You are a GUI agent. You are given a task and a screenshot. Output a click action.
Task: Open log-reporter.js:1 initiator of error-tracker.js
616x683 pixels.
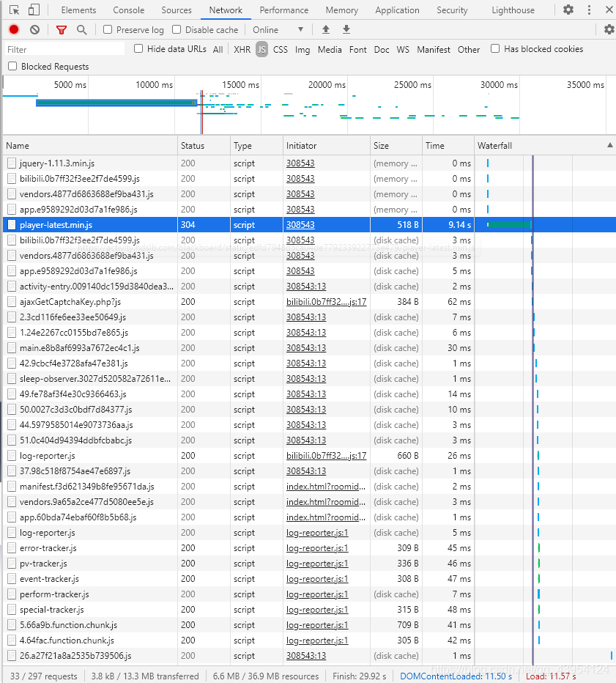pos(317,548)
